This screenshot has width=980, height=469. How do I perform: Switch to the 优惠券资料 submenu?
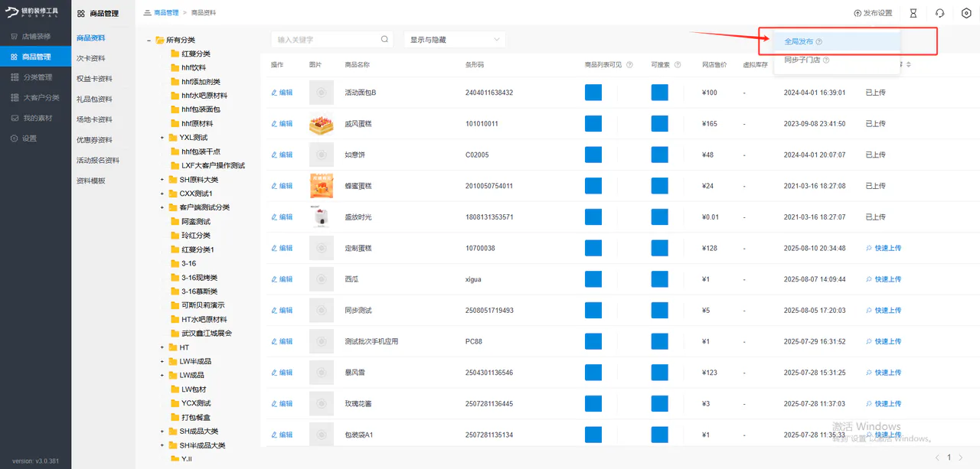click(x=94, y=140)
